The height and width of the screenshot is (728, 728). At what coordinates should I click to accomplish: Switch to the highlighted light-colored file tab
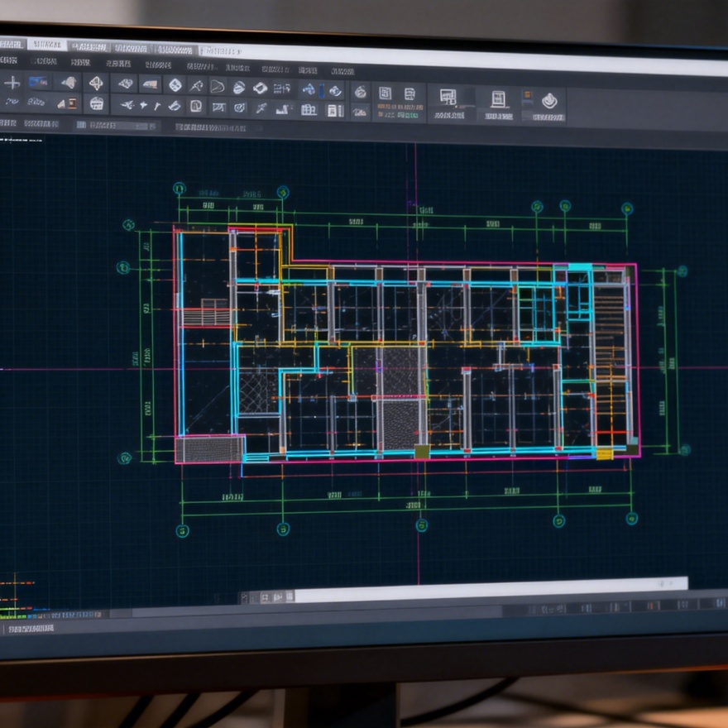click(46, 45)
